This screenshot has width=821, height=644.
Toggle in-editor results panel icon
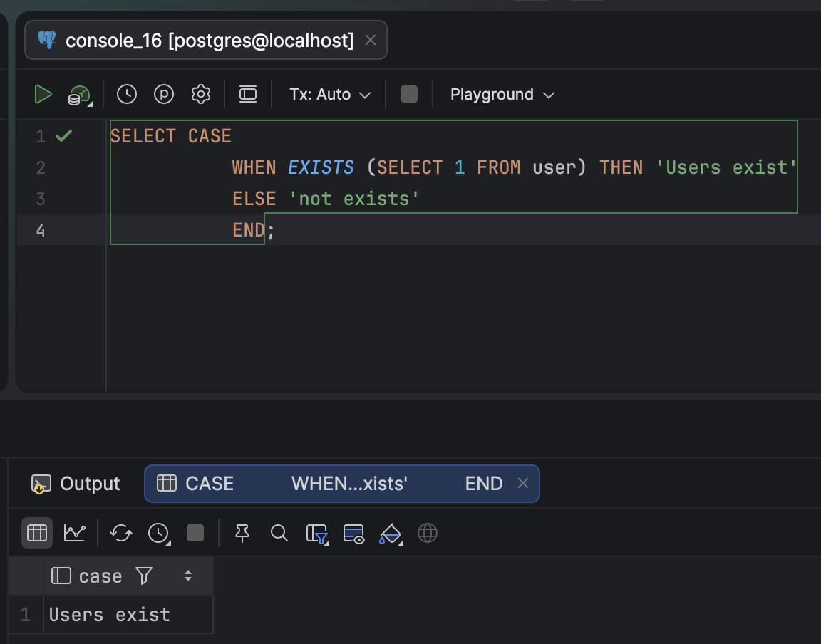click(x=248, y=94)
